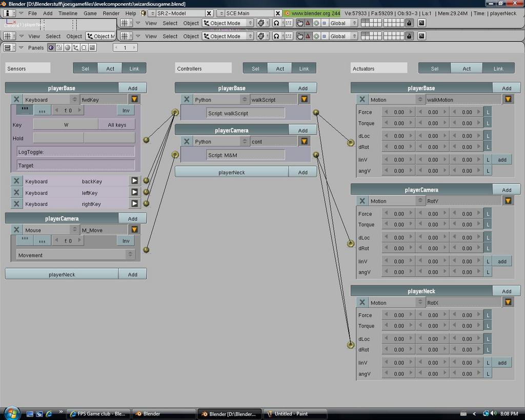Click the W key assignment field

(x=66, y=125)
